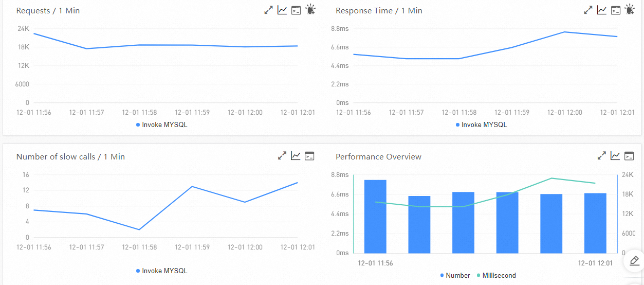Image resolution: width=644 pixels, height=285 pixels.
Task: Toggle Invoke MYSQL legend in Response Time chart
Action: [482, 124]
